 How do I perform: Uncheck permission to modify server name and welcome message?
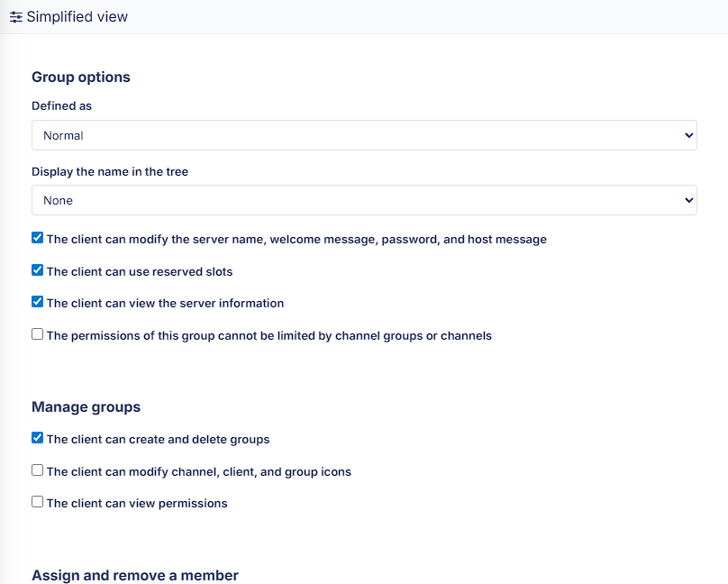point(37,237)
